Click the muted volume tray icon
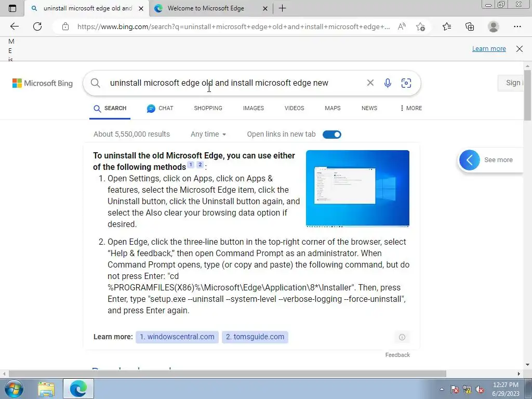Screen dimensions: 532x399 coord(480,389)
